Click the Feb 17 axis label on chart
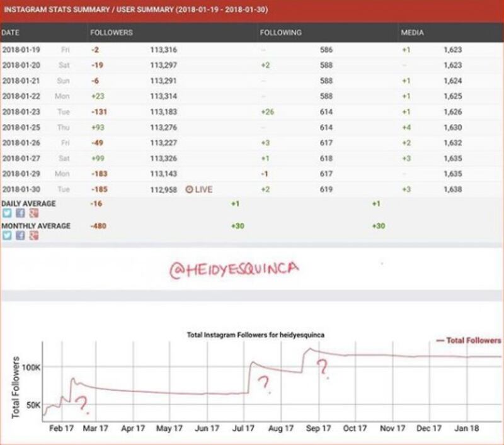The height and width of the screenshot is (445, 504). click(x=61, y=428)
